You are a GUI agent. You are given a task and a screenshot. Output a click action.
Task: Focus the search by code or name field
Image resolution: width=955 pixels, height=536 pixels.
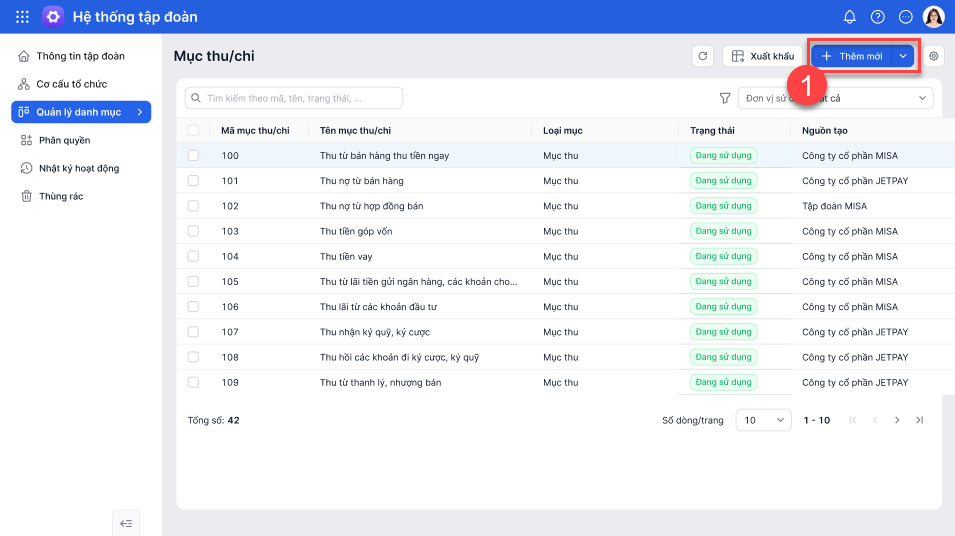(294, 98)
